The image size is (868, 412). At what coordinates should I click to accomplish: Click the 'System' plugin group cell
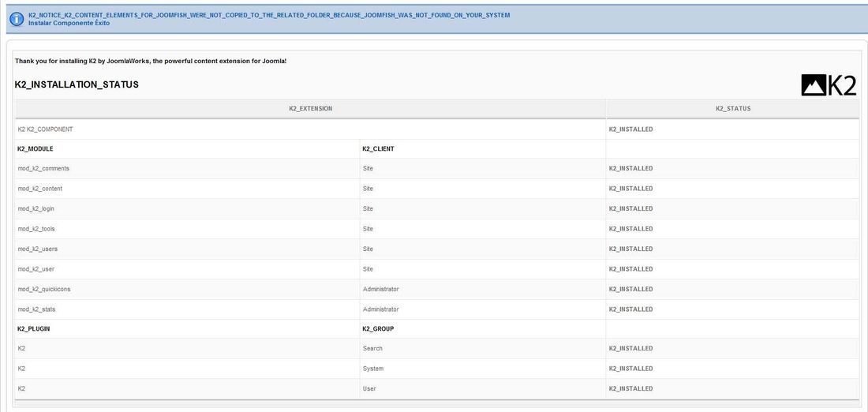373,369
